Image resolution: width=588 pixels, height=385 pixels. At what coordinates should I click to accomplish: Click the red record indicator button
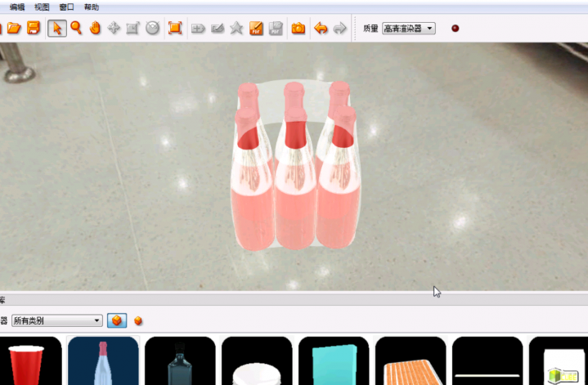(456, 29)
